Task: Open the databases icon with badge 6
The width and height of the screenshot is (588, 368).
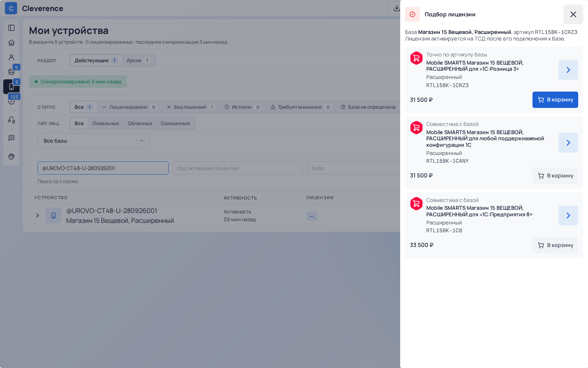Action: pyautogui.click(x=11, y=72)
